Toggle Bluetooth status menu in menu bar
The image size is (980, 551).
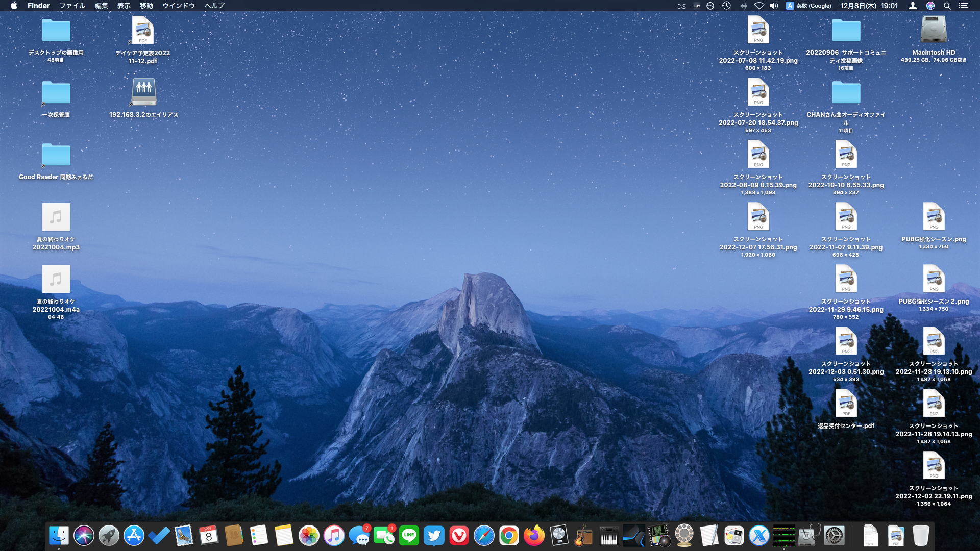click(x=744, y=6)
